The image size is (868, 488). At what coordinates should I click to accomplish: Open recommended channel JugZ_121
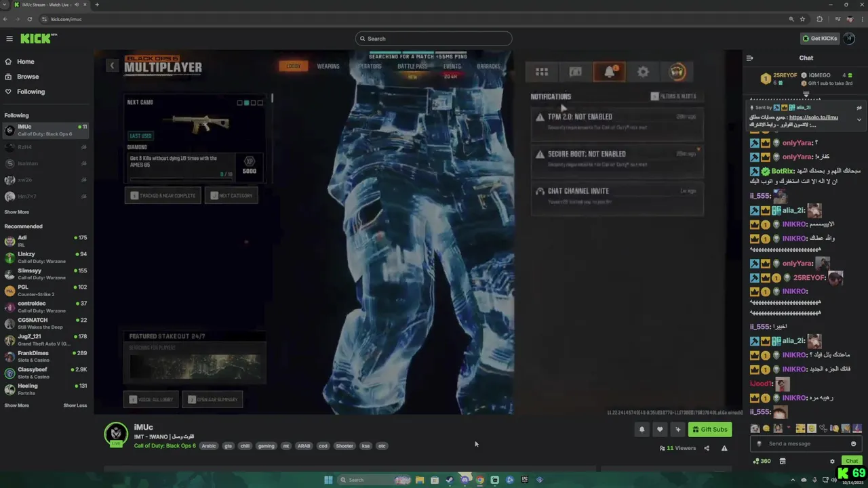pos(45,340)
